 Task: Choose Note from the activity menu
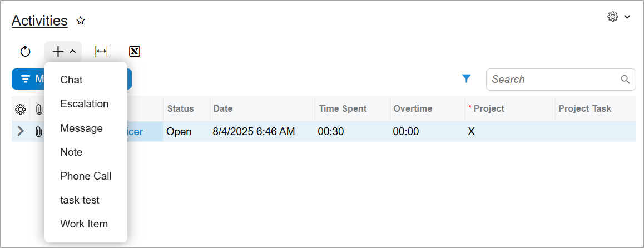(71, 152)
